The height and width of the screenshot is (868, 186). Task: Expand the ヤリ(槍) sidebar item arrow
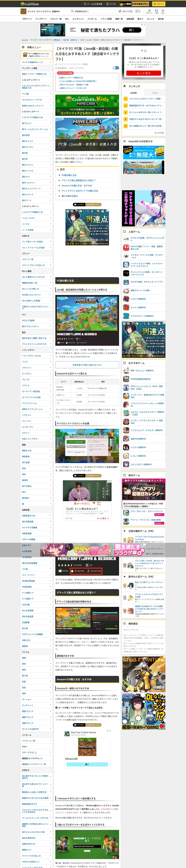point(51,94)
